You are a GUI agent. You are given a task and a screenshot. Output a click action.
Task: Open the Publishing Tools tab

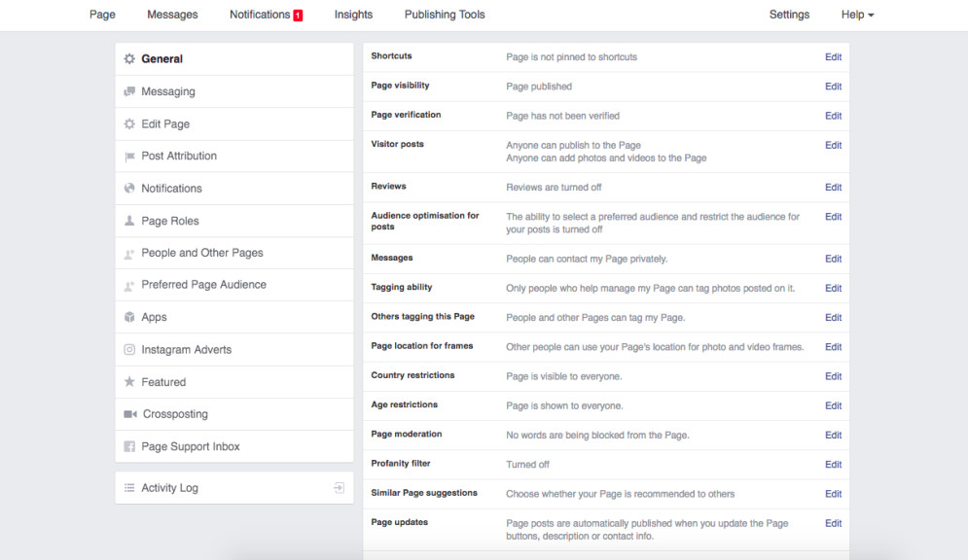445,15
